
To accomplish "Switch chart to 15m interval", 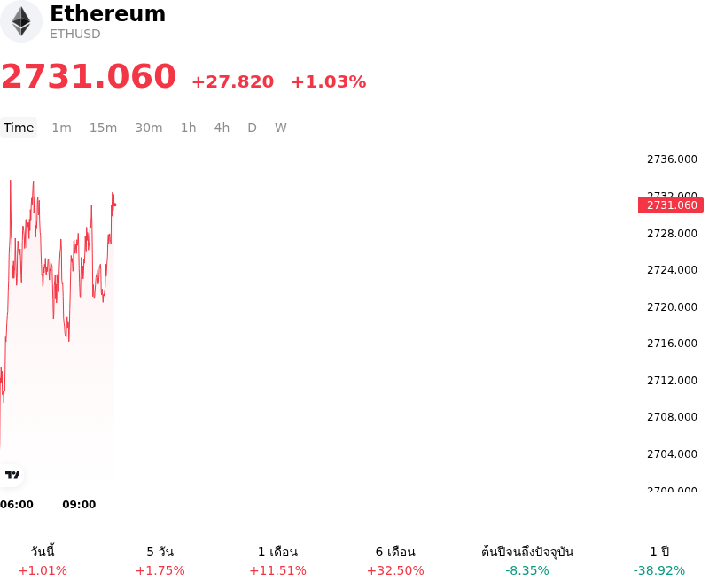I will (103, 128).
